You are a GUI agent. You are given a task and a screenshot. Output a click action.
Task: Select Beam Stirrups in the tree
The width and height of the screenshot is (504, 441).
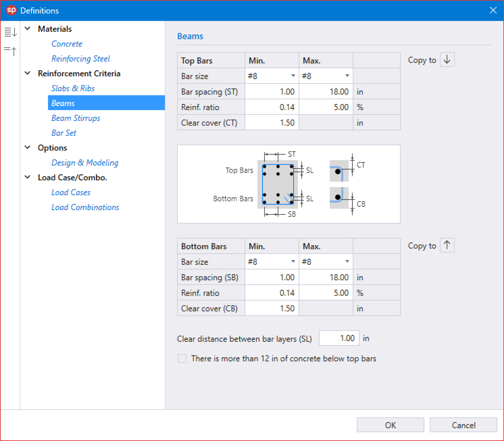76,118
